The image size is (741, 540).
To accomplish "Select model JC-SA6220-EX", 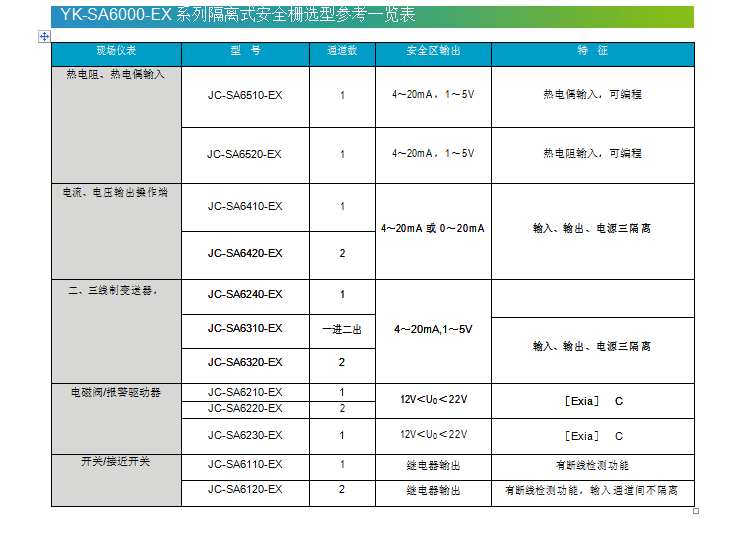I will click(x=245, y=409).
